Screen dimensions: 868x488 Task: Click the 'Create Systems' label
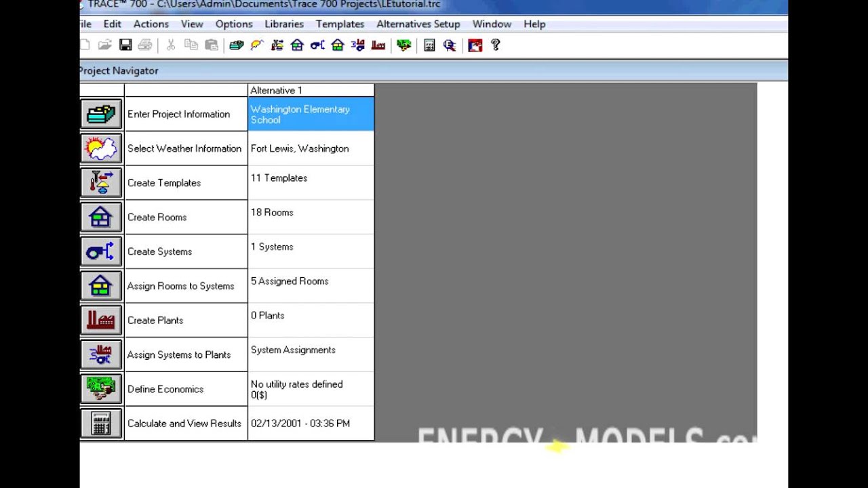pyautogui.click(x=160, y=251)
